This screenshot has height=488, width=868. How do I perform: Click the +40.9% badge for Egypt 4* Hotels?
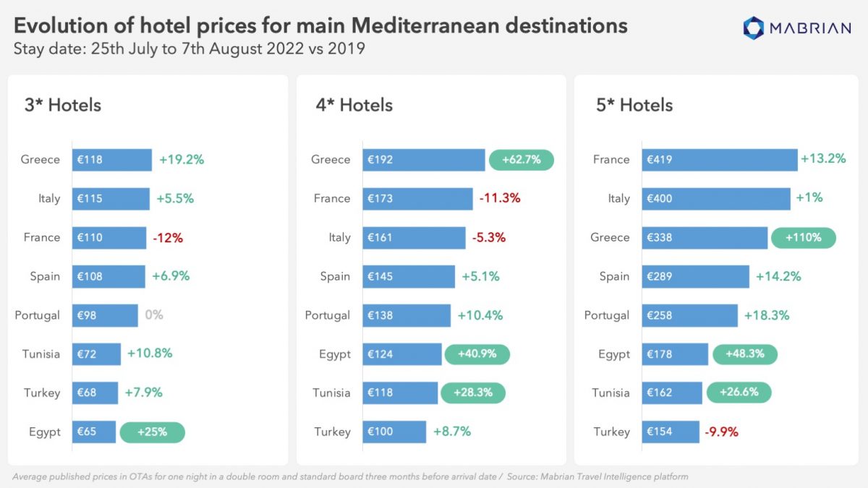pos(477,354)
